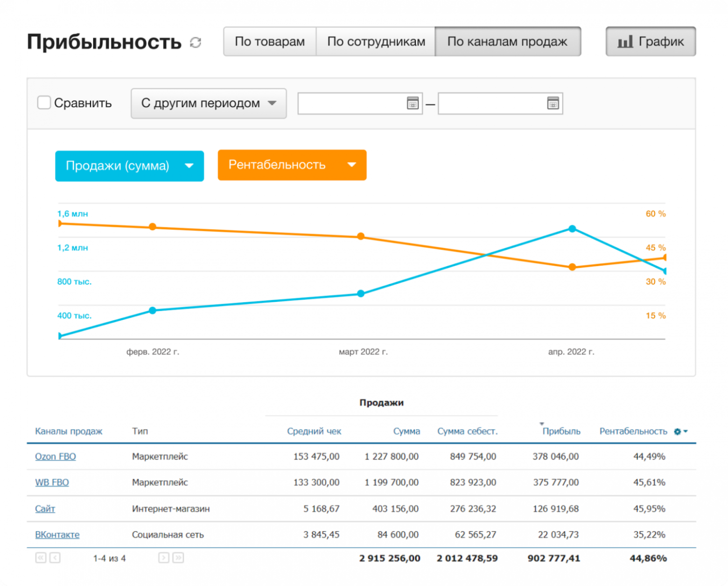The width and height of the screenshot is (728, 586).
Task: Go to the first table page
Action: (41, 558)
